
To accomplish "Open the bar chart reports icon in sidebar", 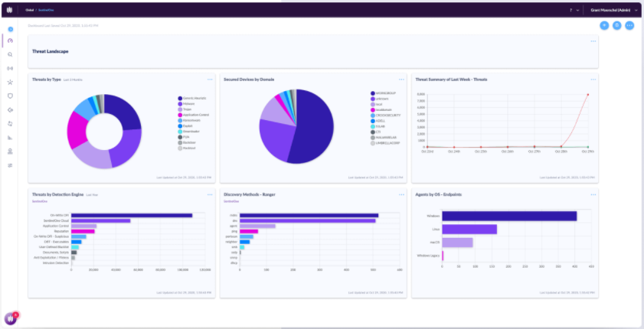I will click(11, 137).
